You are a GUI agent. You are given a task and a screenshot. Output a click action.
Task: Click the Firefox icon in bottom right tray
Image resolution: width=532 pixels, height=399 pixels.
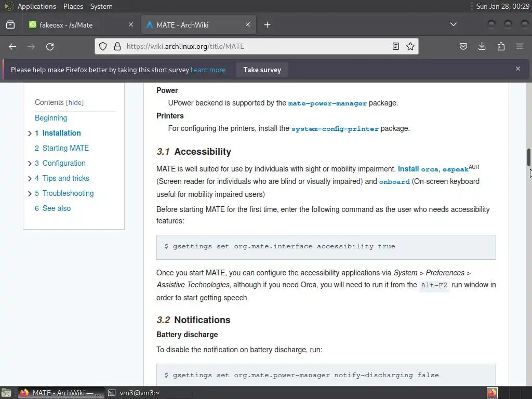[x=492, y=393]
